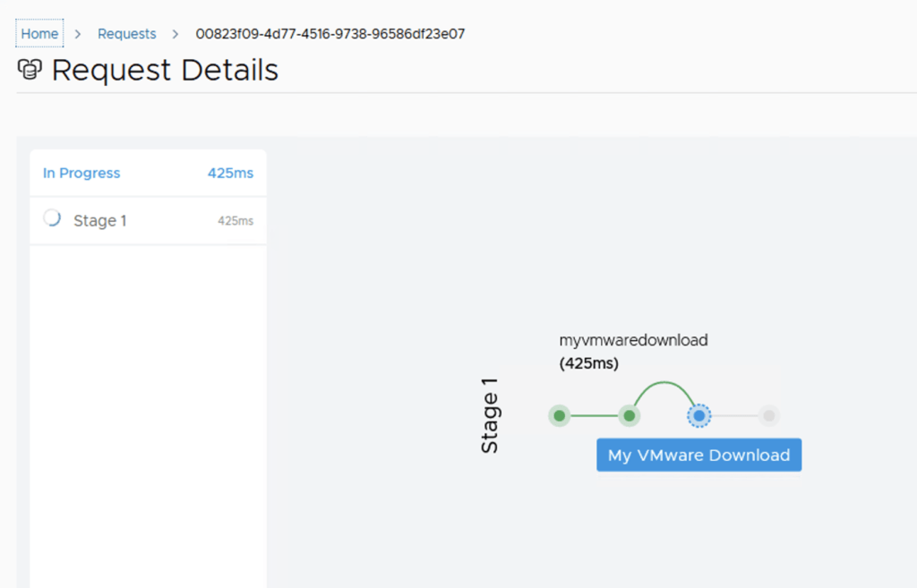Screen dimensions: 917x588
Task: Click the vertical Stage 1 diagram label
Action: click(x=490, y=415)
